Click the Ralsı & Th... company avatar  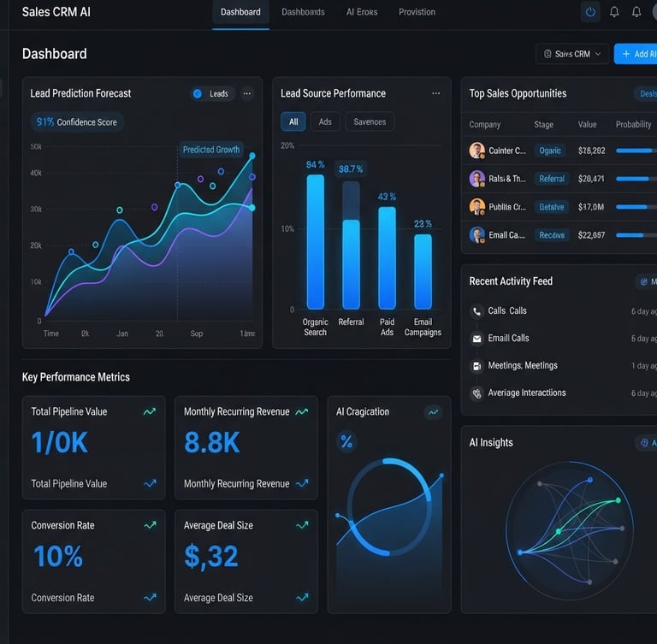coord(476,179)
